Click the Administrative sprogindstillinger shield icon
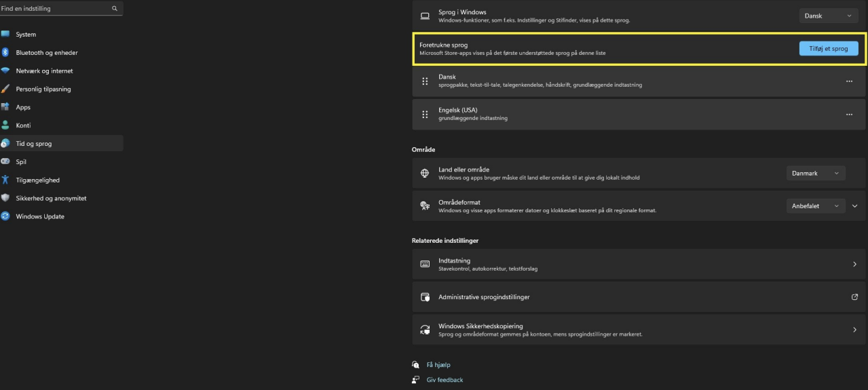868x390 pixels. click(425, 297)
